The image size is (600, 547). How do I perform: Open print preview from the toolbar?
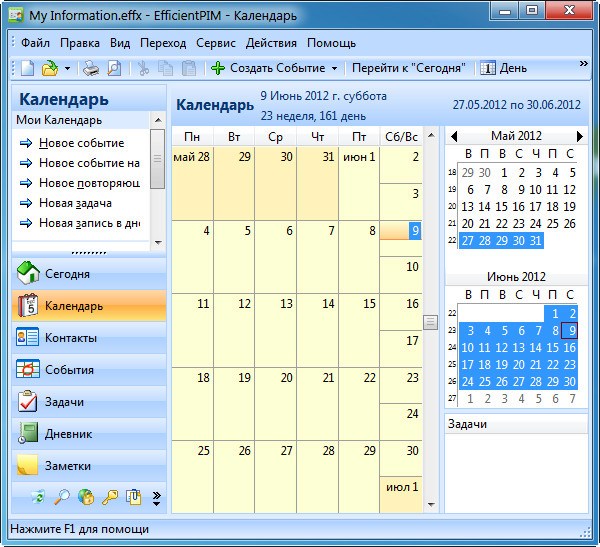pyautogui.click(x=114, y=68)
